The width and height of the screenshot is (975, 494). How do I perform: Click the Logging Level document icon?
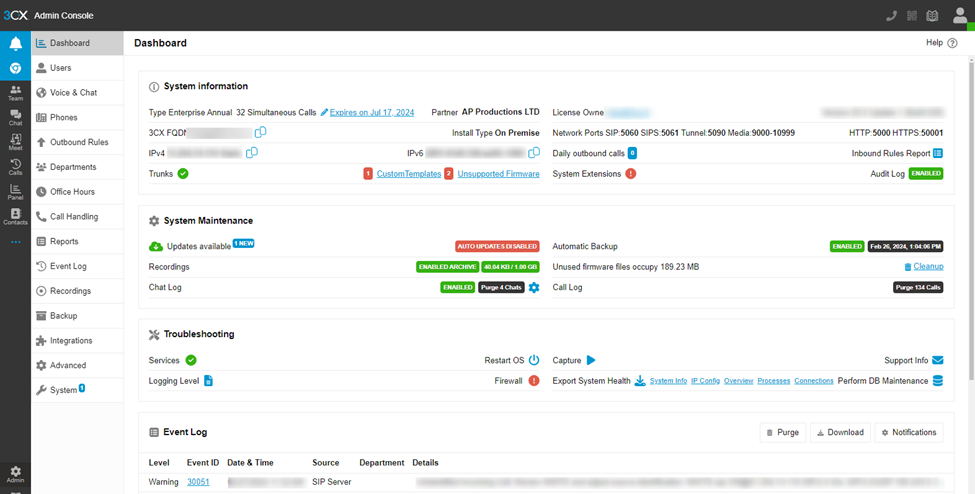click(208, 381)
